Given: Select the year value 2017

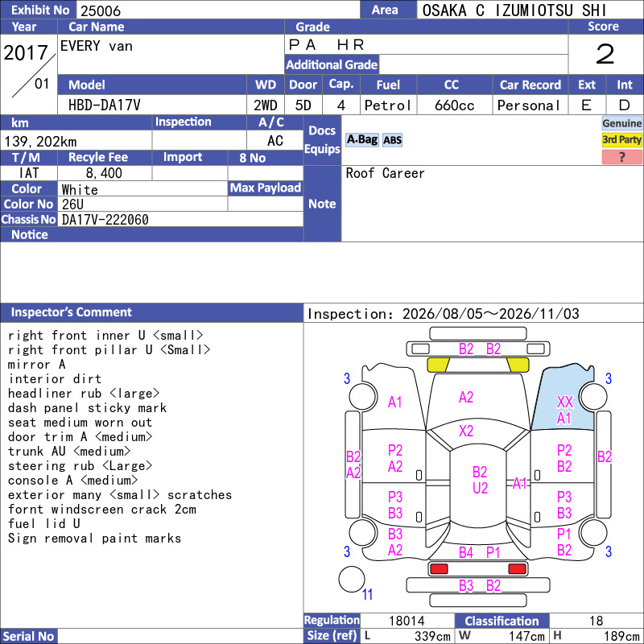Looking at the screenshot, I should tap(26, 52).
